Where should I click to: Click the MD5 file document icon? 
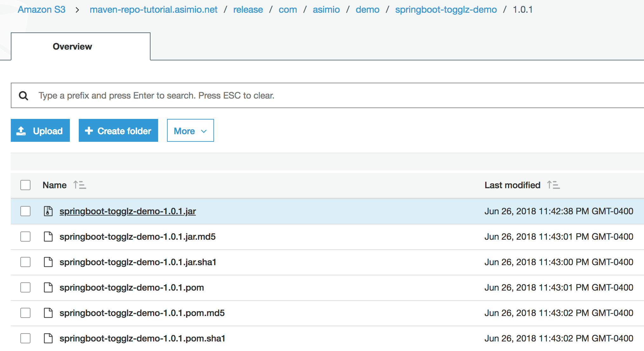(x=49, y=236)
